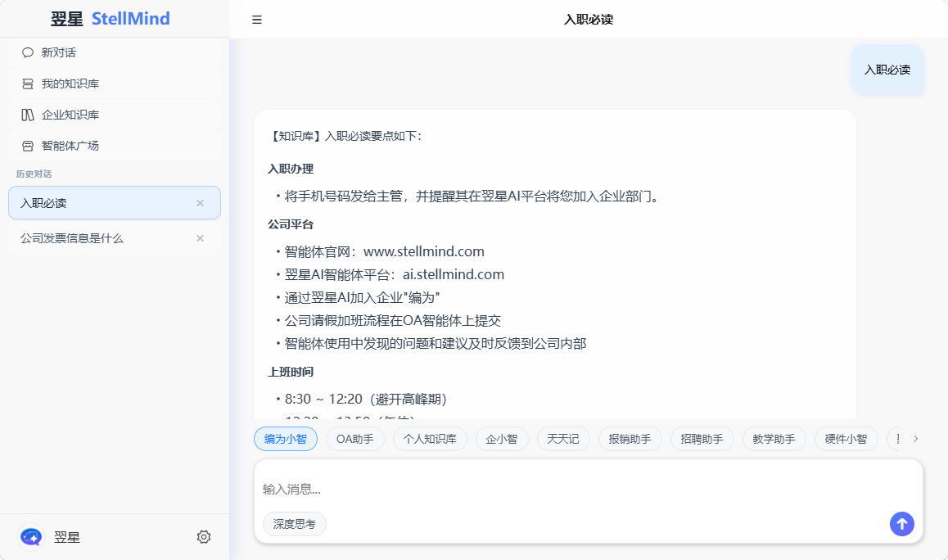Delete the 公司发票信息是什么 conversation
The width and height of the screenshot is (948, 560).
(200, 238)
